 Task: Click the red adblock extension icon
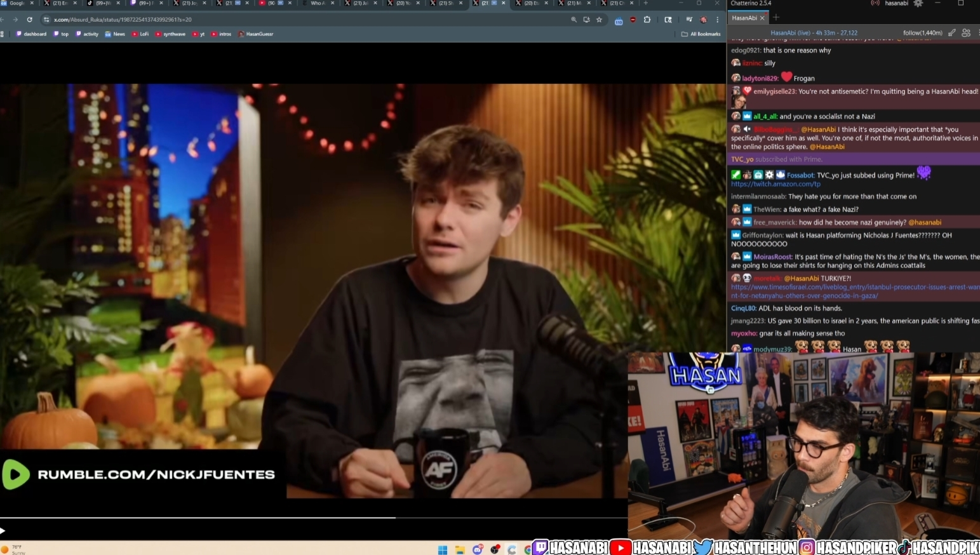(x=633, y=20)
